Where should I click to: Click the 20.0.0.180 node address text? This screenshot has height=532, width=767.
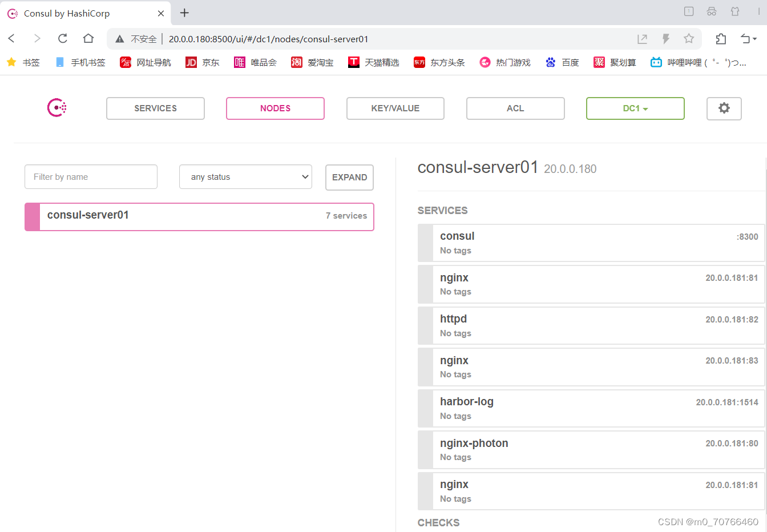click(570, 169)
